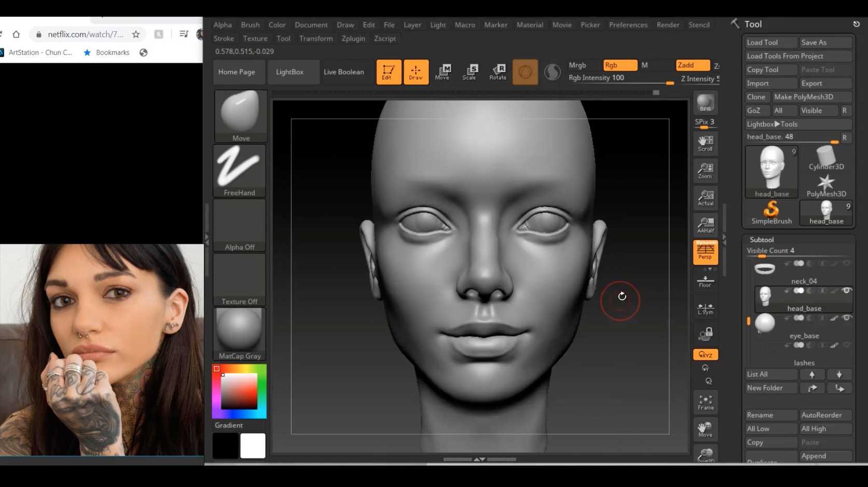
Task: Open the Zplugin menu
Action: tap(353, 38)
